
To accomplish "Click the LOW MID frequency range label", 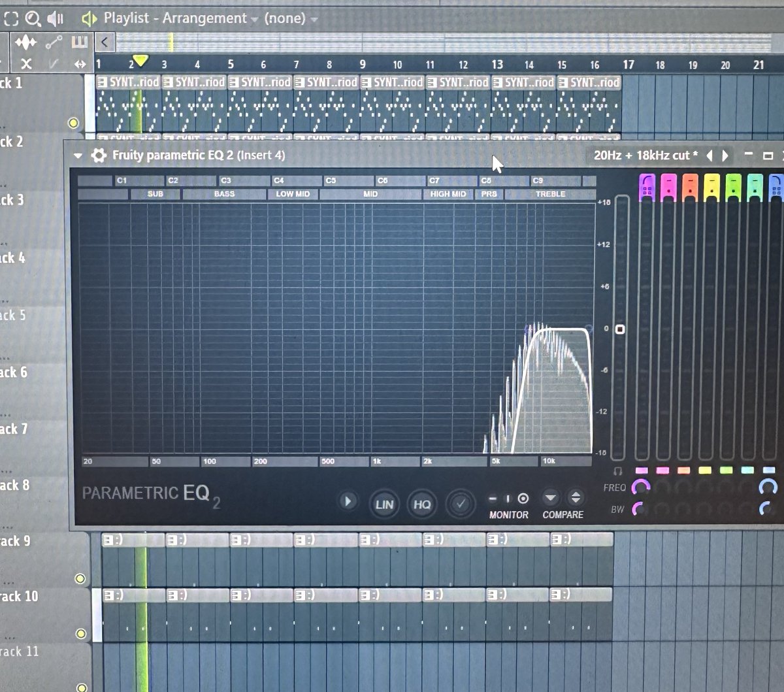I will [293, 194].
